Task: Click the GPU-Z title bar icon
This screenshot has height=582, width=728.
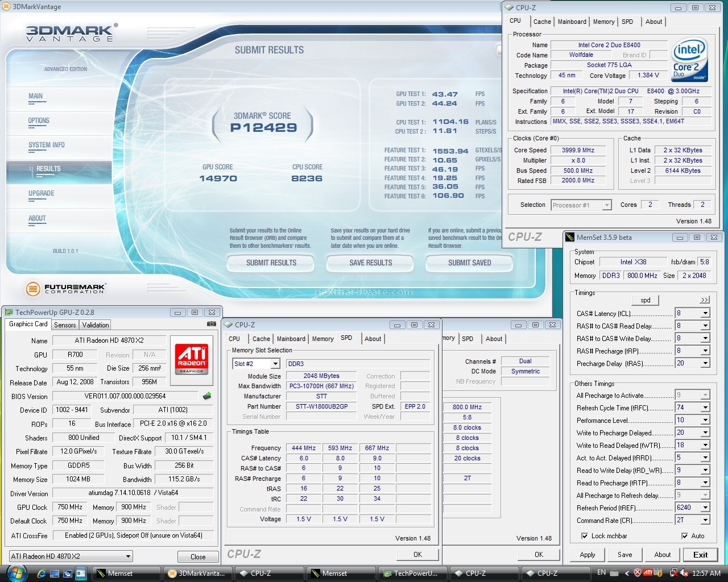Action: coord(9,312)
